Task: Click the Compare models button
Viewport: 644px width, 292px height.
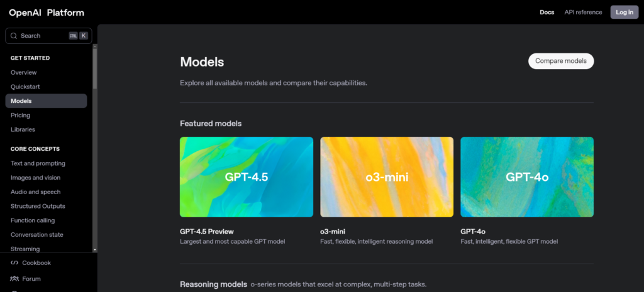Action: 561,61
